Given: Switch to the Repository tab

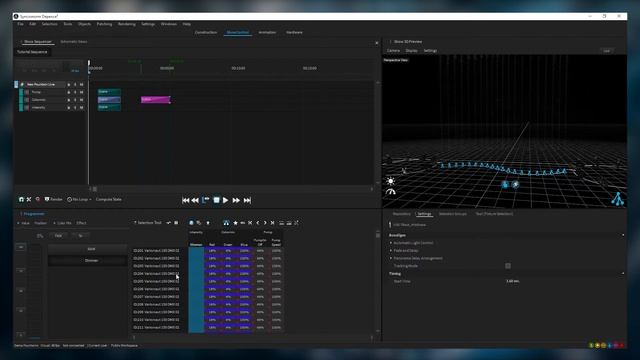Looking at the screenshot, I should [402, 214].
